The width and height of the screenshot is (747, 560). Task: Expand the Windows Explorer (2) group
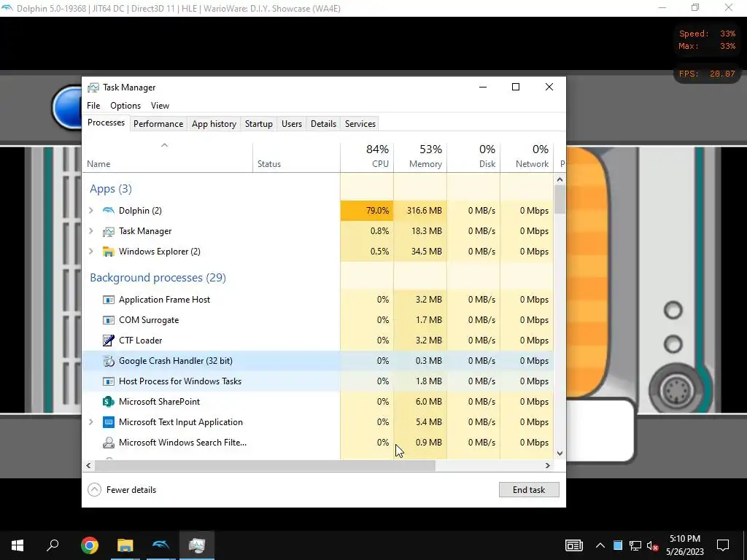click(91, 252)
